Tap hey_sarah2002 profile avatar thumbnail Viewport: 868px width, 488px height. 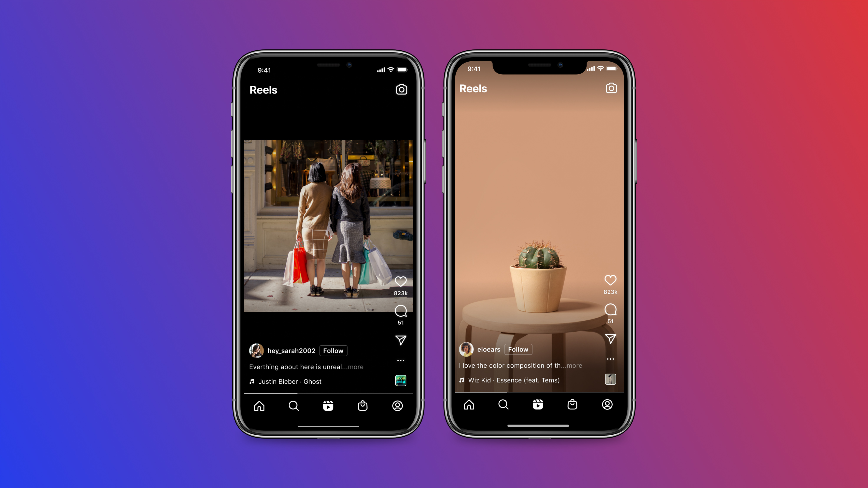(255, 350)
